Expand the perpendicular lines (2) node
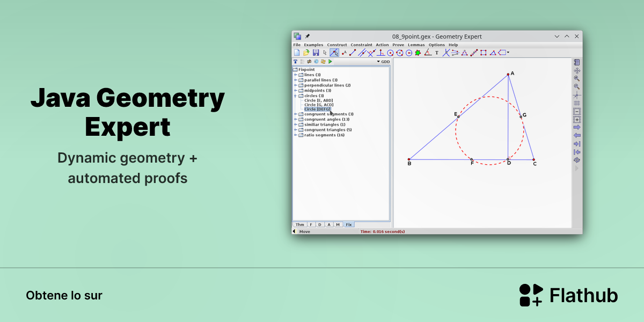This screenshot has width=644, height=322. (296, 85)
